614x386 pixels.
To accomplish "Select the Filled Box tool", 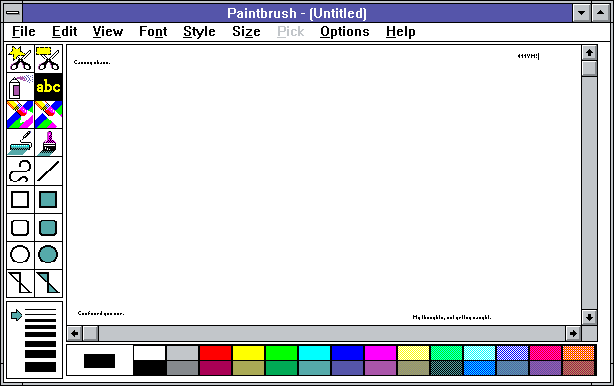I will point(49,199).
